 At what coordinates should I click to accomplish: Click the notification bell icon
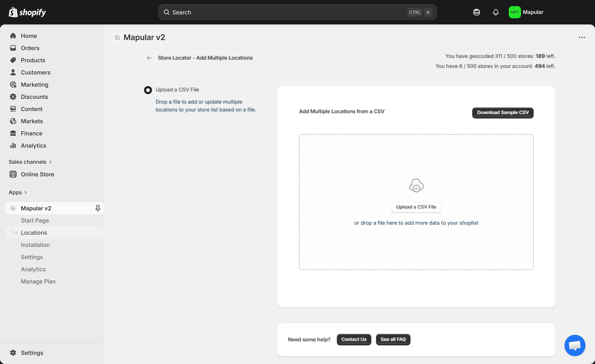pyautogui.click(x=496, y=12)
